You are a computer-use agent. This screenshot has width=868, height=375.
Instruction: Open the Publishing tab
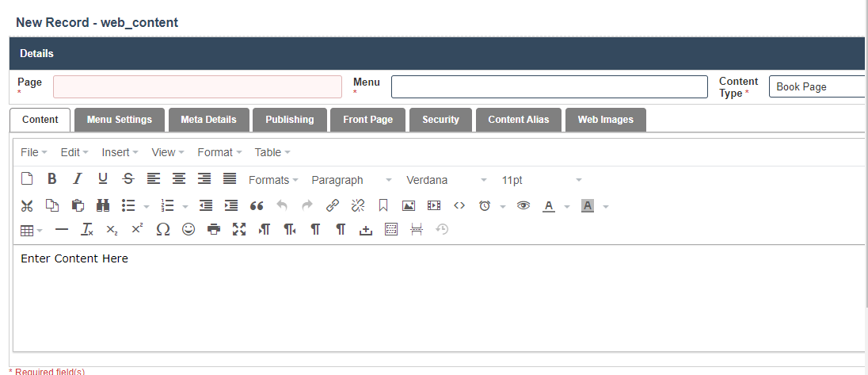[289, 120]
